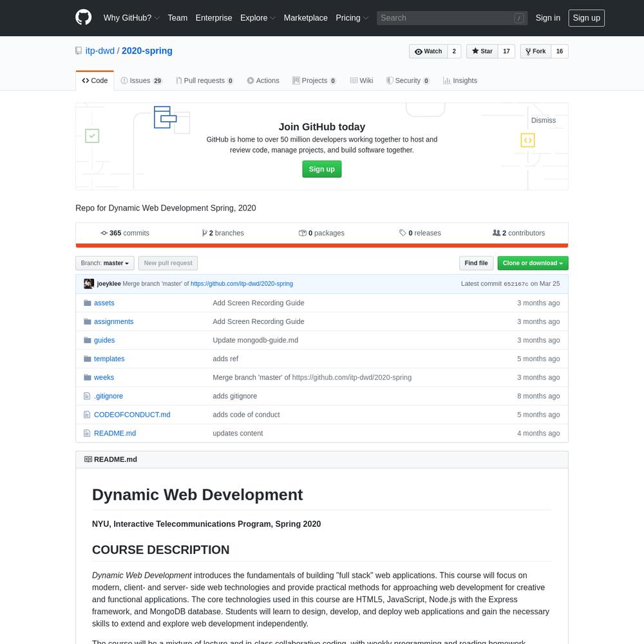This screenshot has width=644, height=644.
Task: Switch to the Issues tab
Action: [x=141, y=80]
